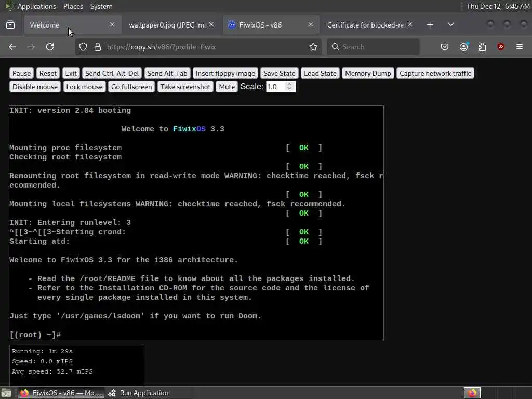This screenshot has width=532, height=399.
Task: Open the Applications menu
Action: (x=37, y=6)
